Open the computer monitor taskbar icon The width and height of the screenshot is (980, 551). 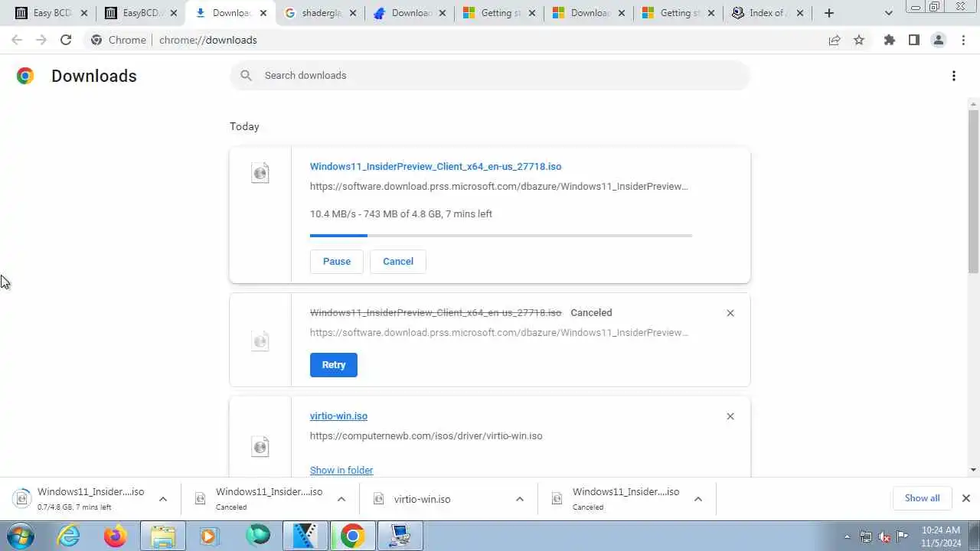pyautogui.click(x=400, y=536)
